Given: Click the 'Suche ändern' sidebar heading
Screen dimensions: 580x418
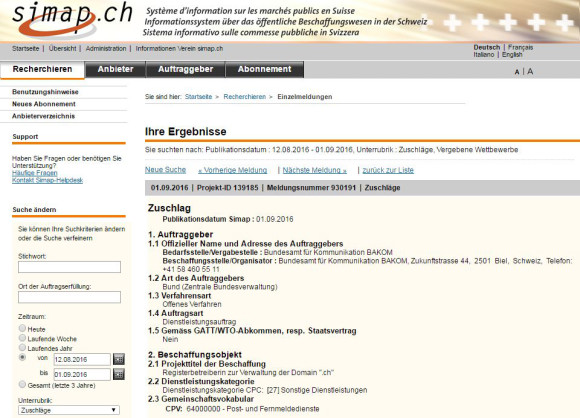Looking at the screenshot, I should coord(34,210).
